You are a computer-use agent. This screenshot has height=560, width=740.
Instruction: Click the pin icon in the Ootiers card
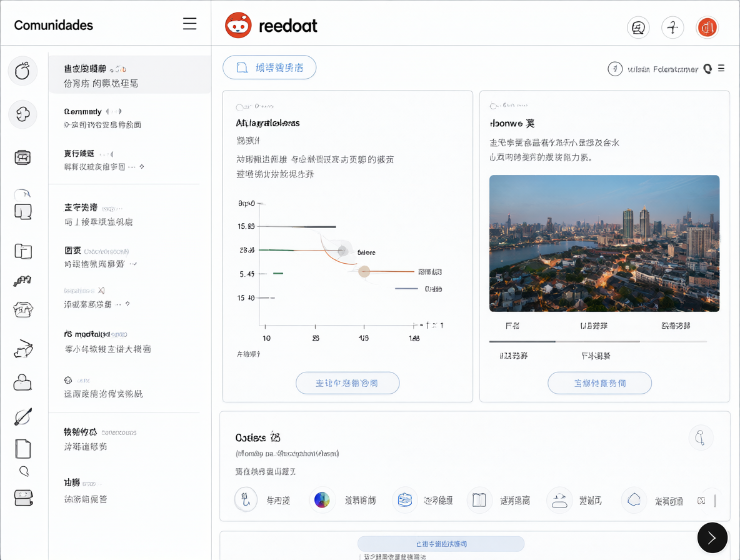[x=701, y=437]
